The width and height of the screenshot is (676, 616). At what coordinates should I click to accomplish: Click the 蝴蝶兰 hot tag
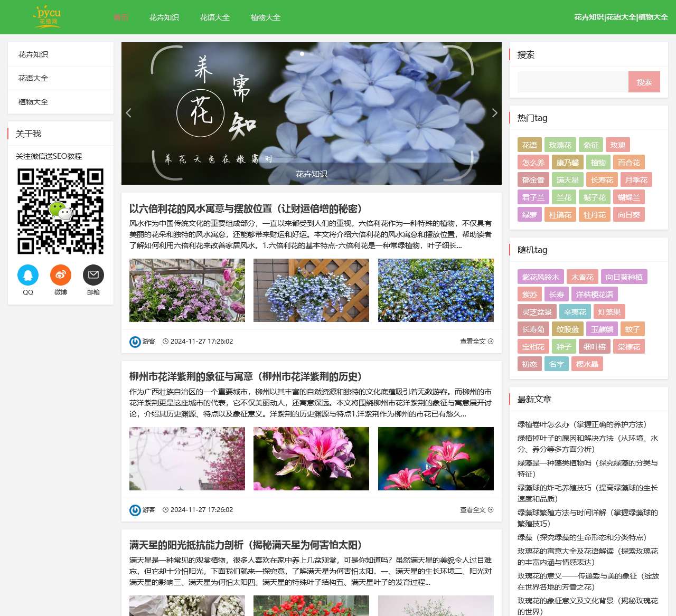pyautogui.click(x=629, y=197)
